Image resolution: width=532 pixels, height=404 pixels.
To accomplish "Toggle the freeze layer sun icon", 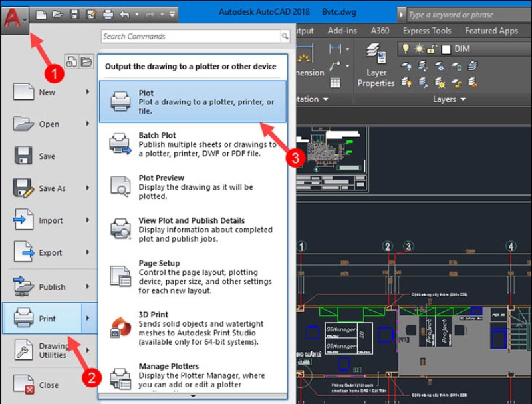I will click(x=419, y=49).
